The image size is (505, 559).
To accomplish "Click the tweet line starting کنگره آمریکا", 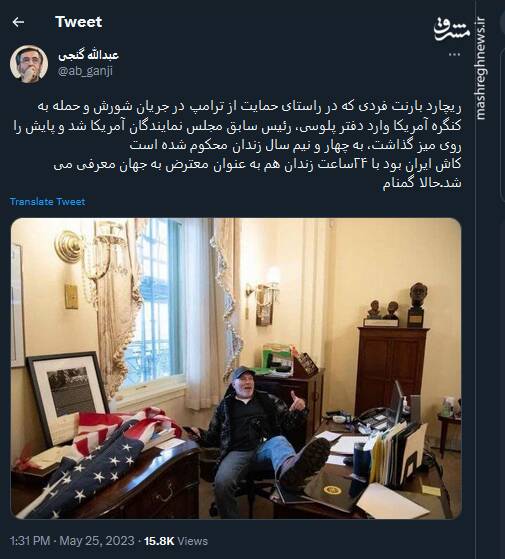I will [x=237, y=126].
